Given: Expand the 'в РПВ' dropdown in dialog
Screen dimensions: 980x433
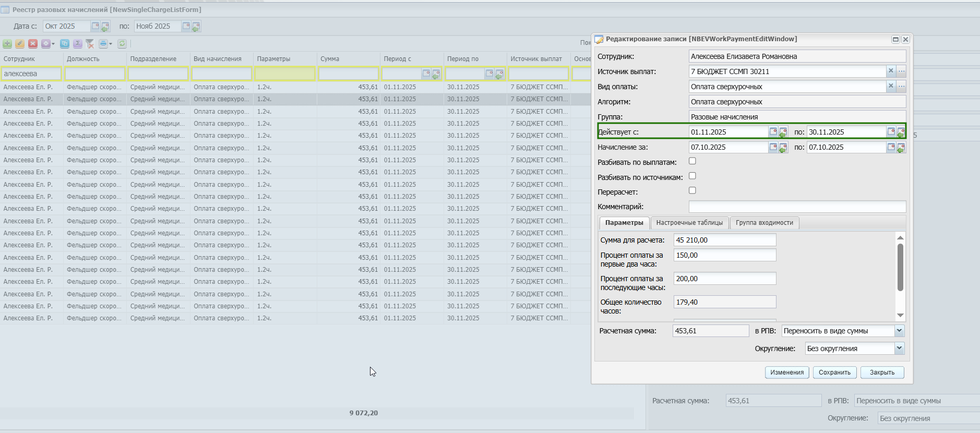Looking at the screenshot, I should coord(899,331).
